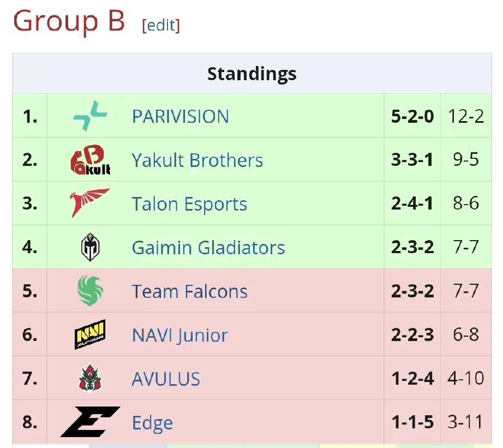Open the Edge team link
Viewport: 503px width, 448px height.
tap(152, 423)
